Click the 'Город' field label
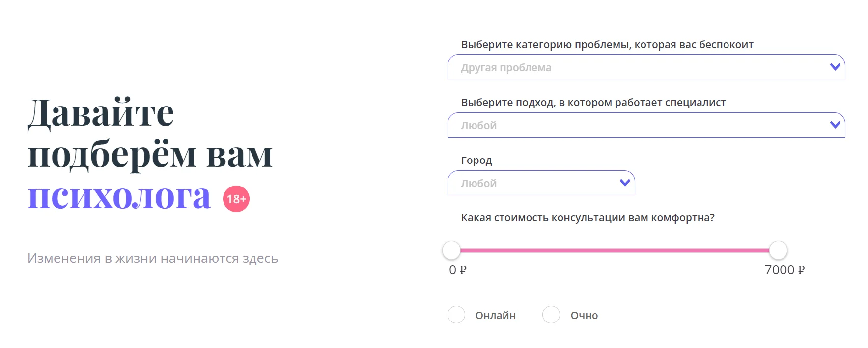This screenshot has width=868, height=348. [x=476, y=161]
